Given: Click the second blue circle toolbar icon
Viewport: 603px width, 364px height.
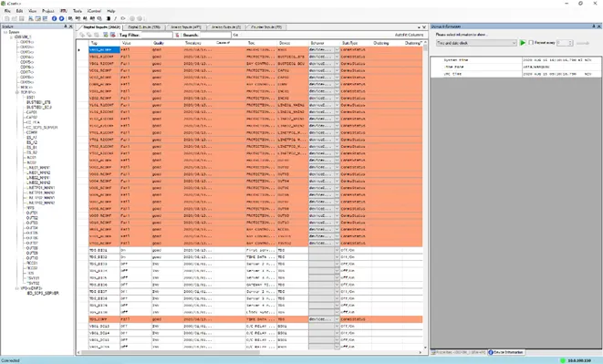Looking at the screenshot, I should [x=61, y=18].
